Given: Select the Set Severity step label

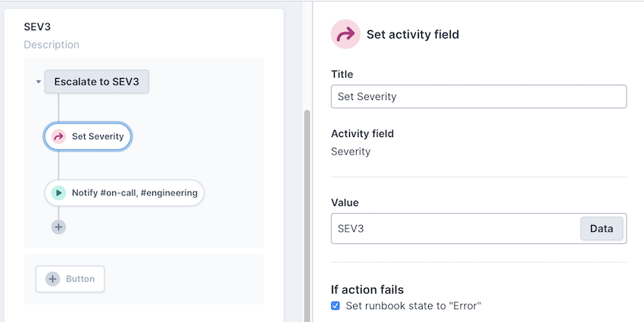Looking at the screenshot, I should (x=98, y=137).
